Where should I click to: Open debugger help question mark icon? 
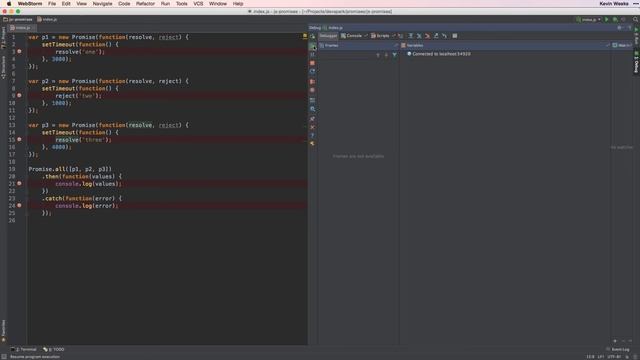[312, 136]
